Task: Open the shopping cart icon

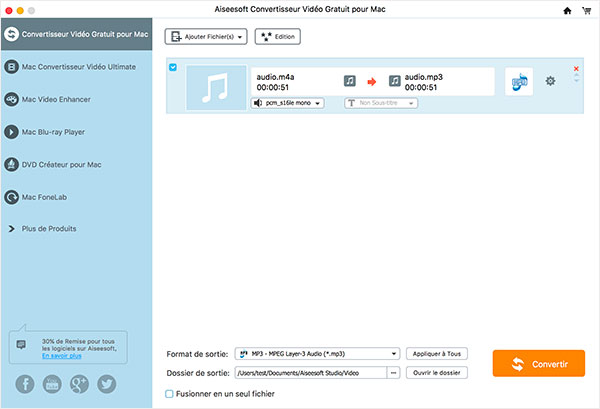Action: (x=587, y=10)
